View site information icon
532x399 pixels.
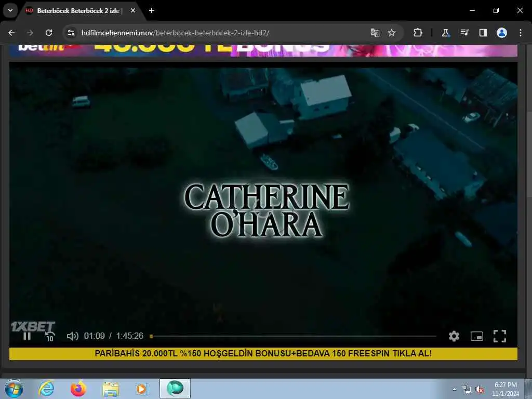coord(71,33)
